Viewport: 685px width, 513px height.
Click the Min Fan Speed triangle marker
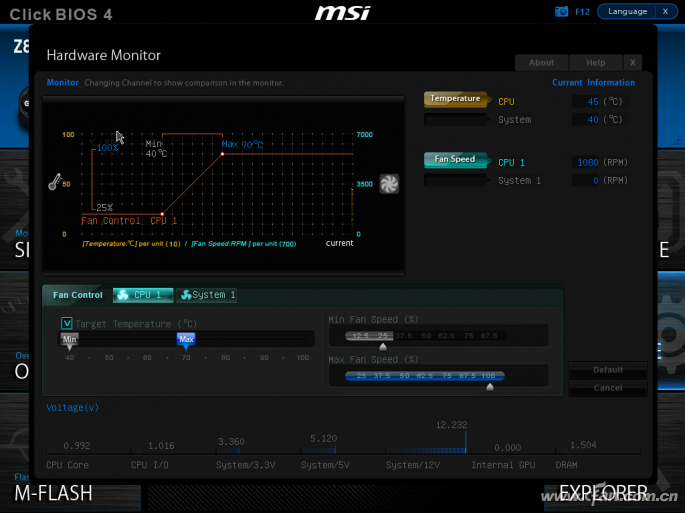click(382, 347)
